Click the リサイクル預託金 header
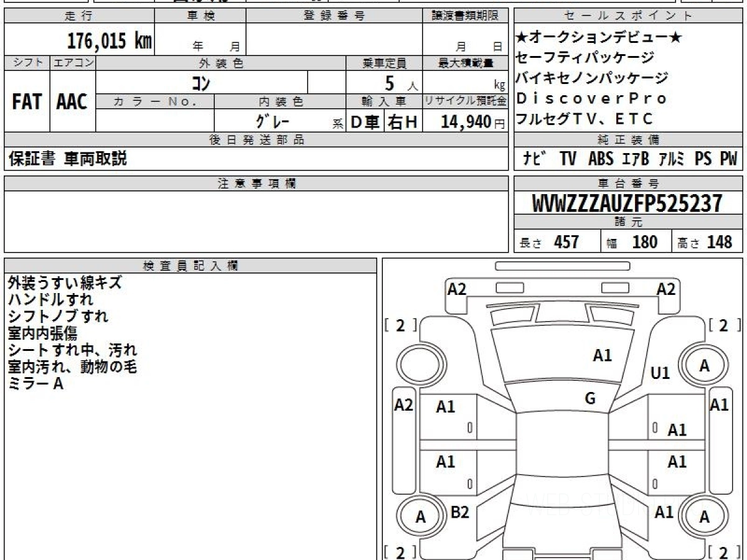Screen dimensions: 747x560 coord(466,101)
